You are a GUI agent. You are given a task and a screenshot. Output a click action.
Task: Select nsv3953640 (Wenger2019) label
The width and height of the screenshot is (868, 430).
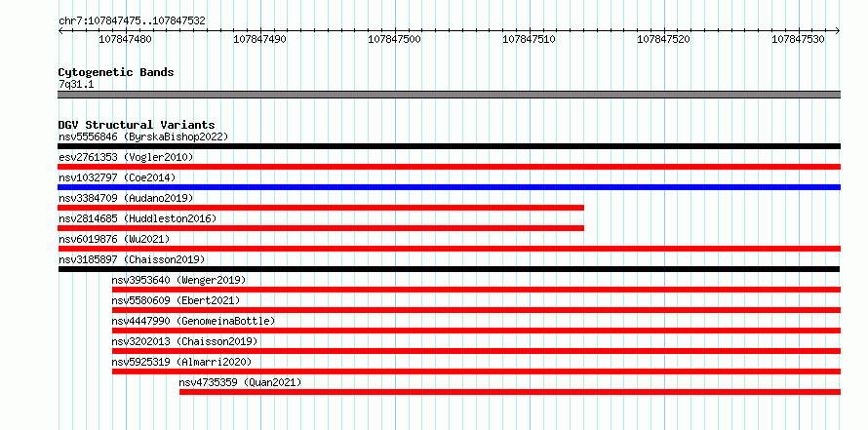[178, 280]
